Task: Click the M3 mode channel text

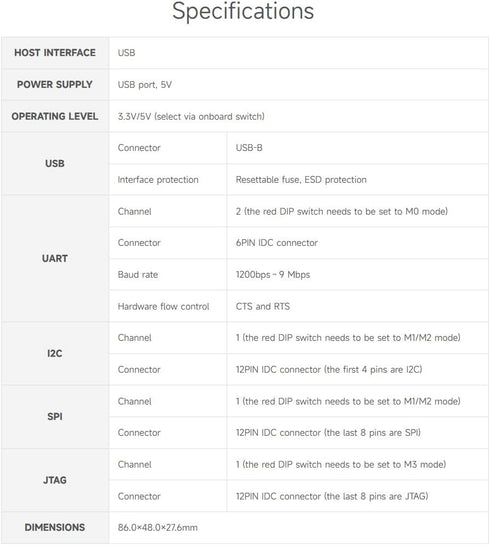Action: [x=341, y=464]
